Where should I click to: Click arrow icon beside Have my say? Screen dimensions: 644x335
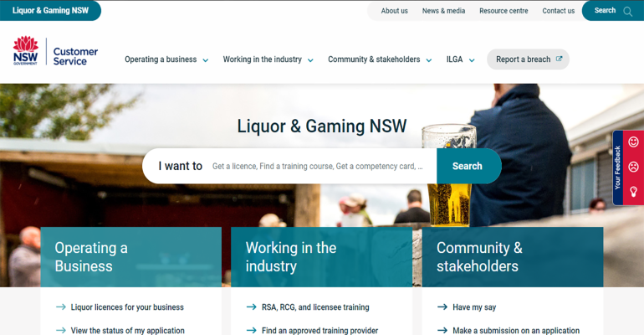coord(442,307)
